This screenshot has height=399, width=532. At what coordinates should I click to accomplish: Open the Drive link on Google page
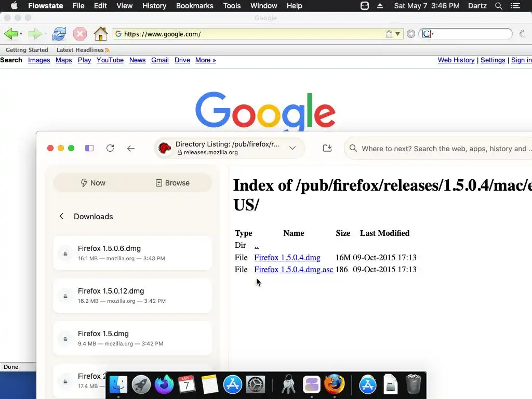[x=182, y=60]
